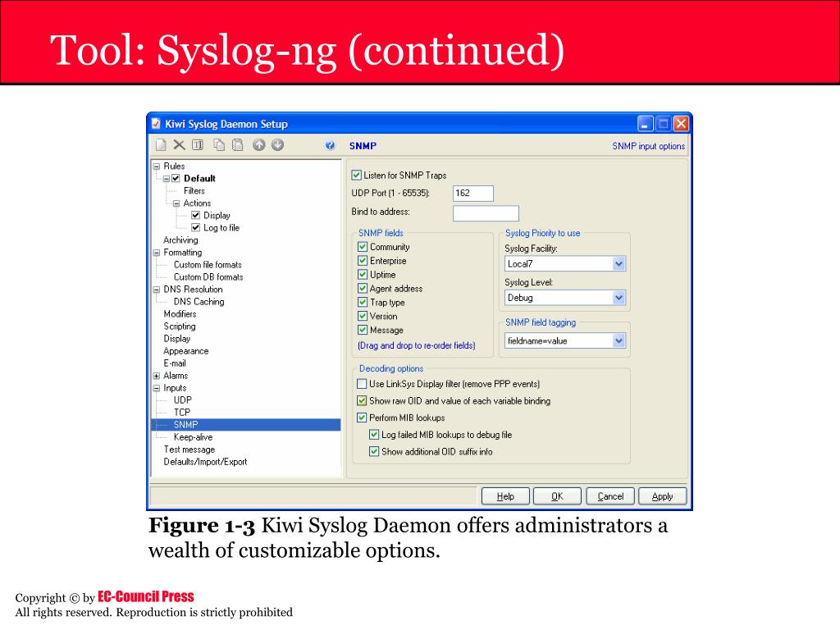Select DNS Caching in the tree

coord(199,302)
